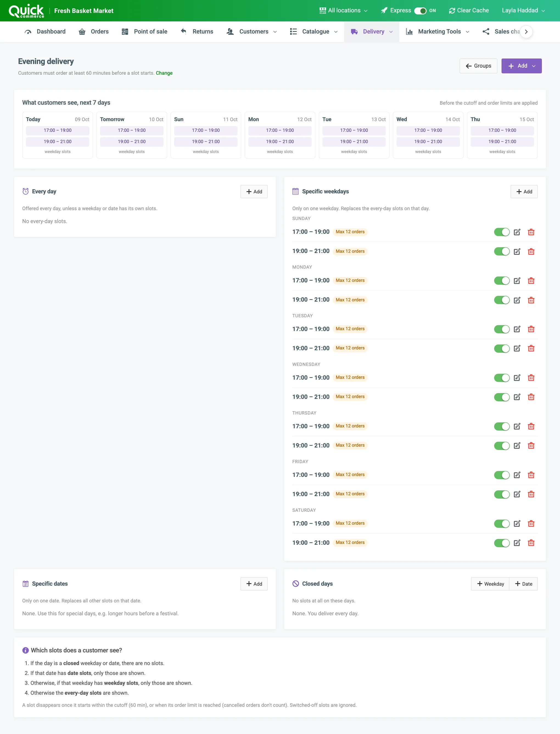
Task: Add a slot under Every day
Action: click(254, 192)
